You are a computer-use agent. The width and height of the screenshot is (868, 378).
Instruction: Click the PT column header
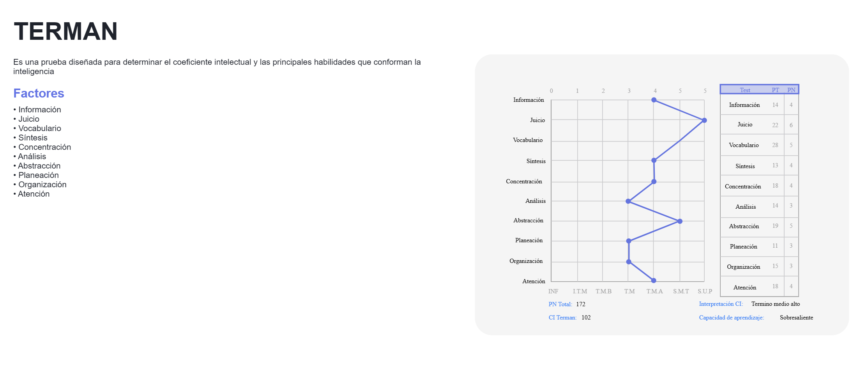pos(775,90)
